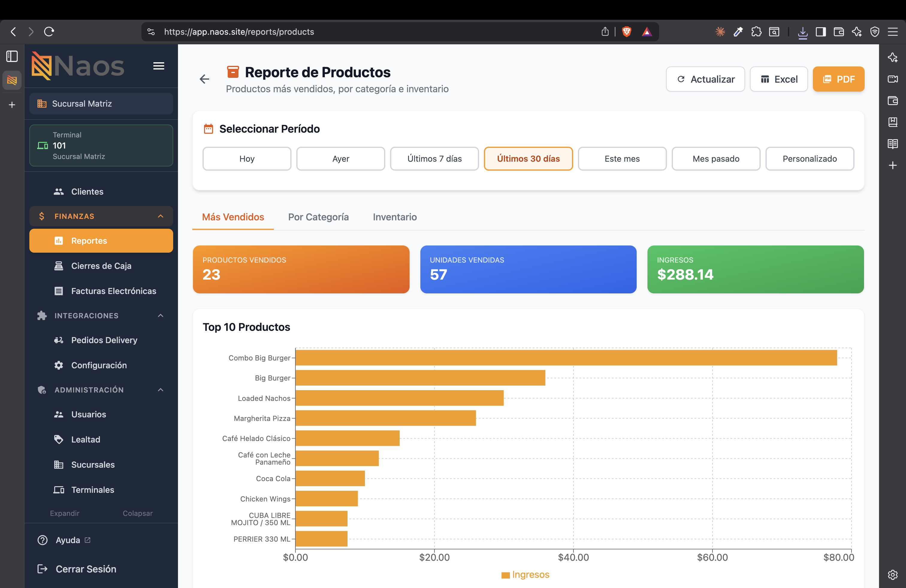This screenshot has width=906, height=588.
Task: Open Leo AI sparkle icon in toolbar
Action: pyautogui.click(x=857, y=31)
